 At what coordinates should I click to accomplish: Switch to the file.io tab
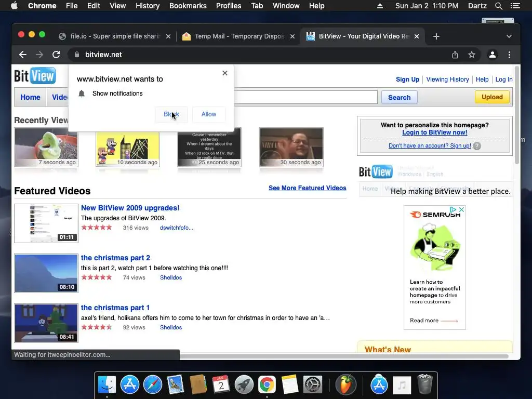[x=115, y=36]
